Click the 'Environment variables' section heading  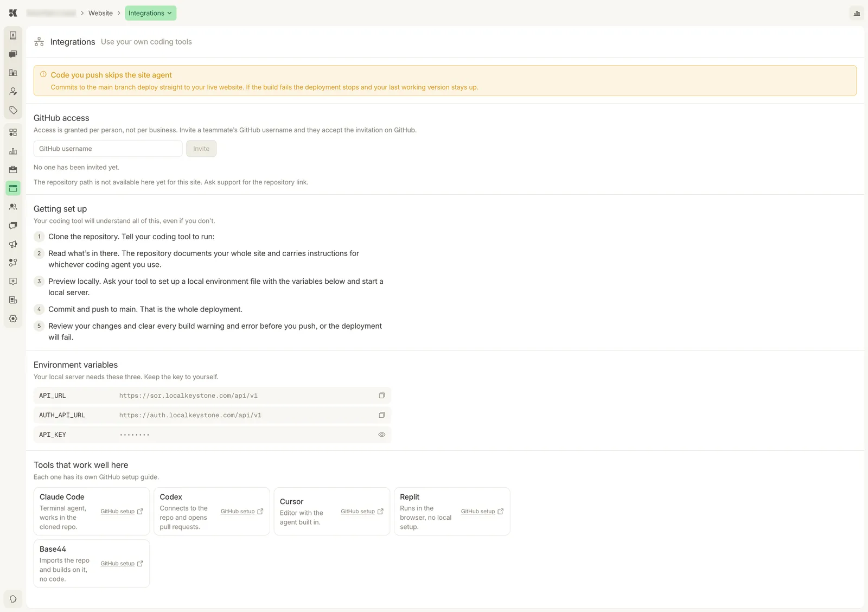click(x=75, y=365)
